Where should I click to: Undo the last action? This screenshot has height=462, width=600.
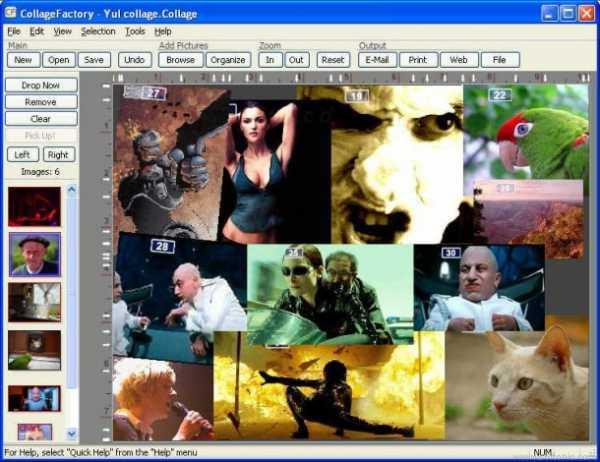134,60
